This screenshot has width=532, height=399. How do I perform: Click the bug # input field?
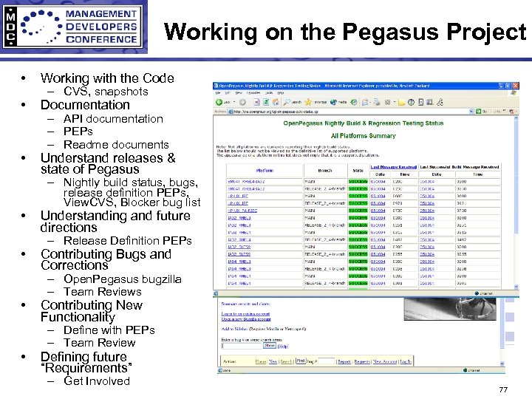327,361
